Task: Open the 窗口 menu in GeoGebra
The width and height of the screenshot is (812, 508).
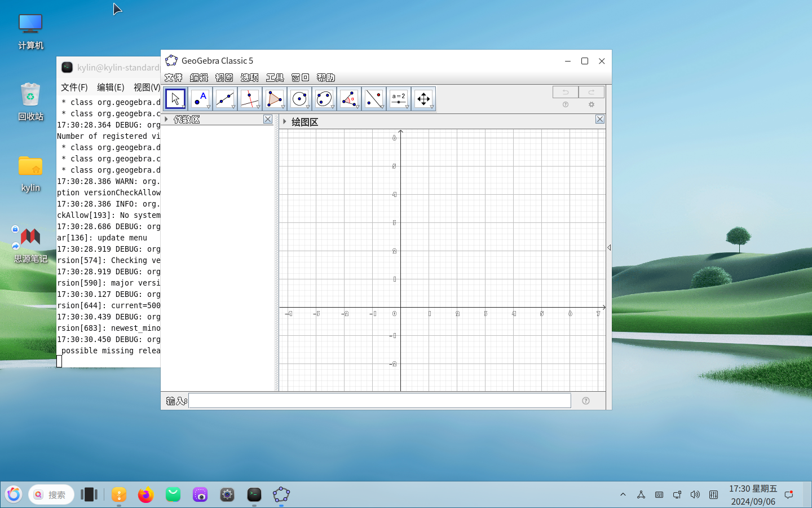Action: coord(300,77)
